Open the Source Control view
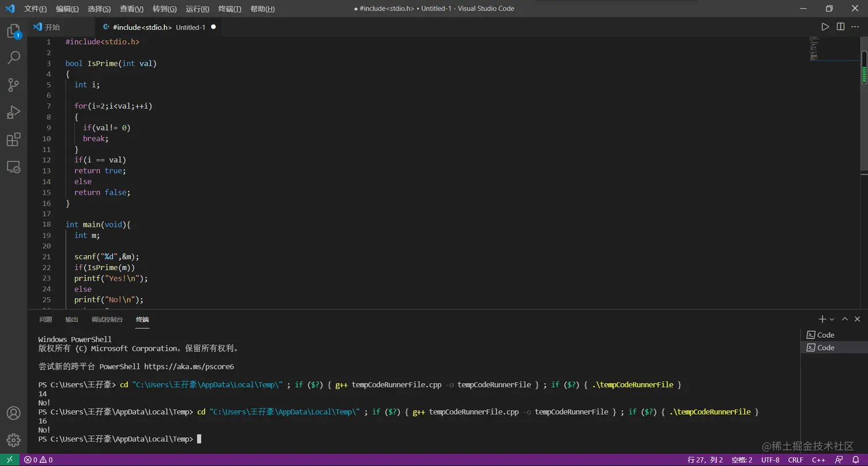Viewport: 868px width, 466px height. (x=13, y=85)
